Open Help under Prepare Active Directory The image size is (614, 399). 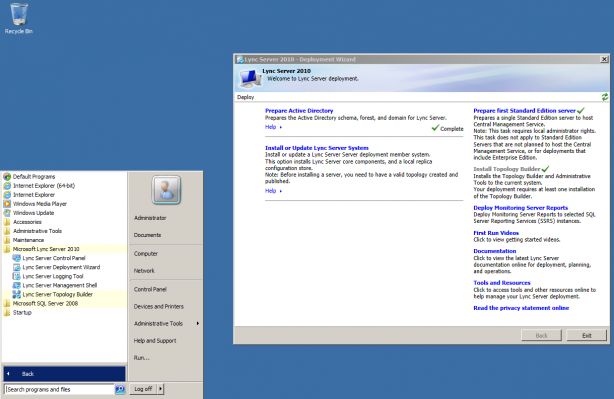pyautogui.click(x=271, y=127)
